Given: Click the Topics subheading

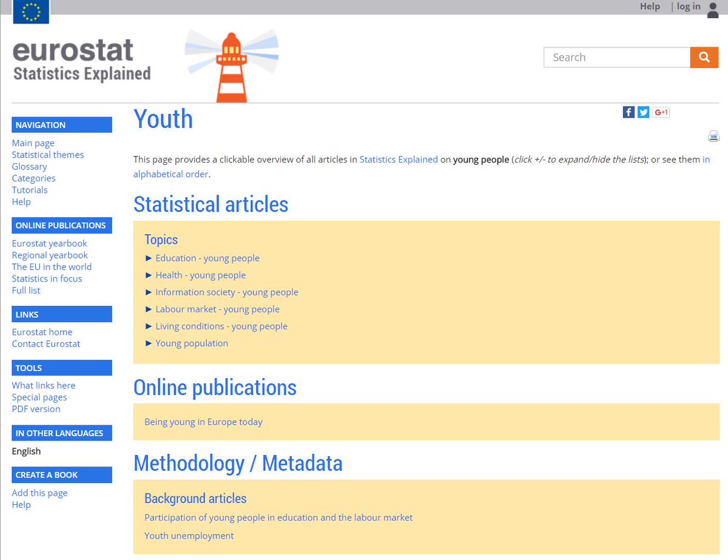Looking at the screenshot, I should pos(161,240).
